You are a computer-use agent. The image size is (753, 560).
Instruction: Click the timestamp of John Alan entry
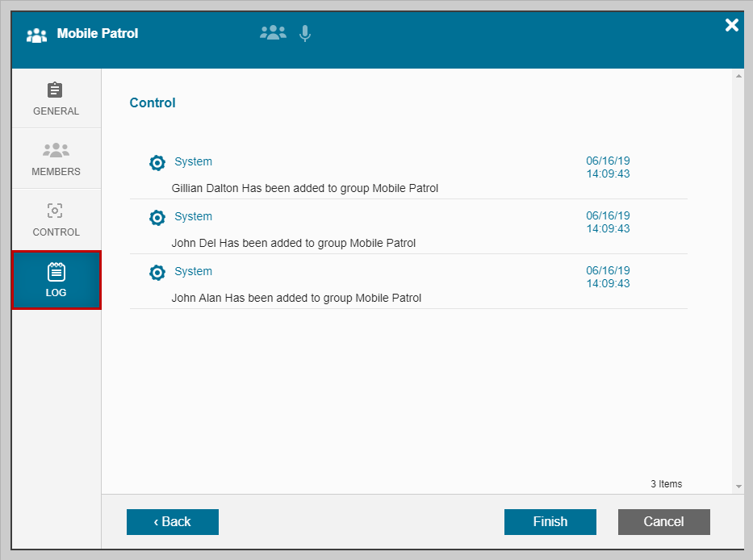pos(608,277)
